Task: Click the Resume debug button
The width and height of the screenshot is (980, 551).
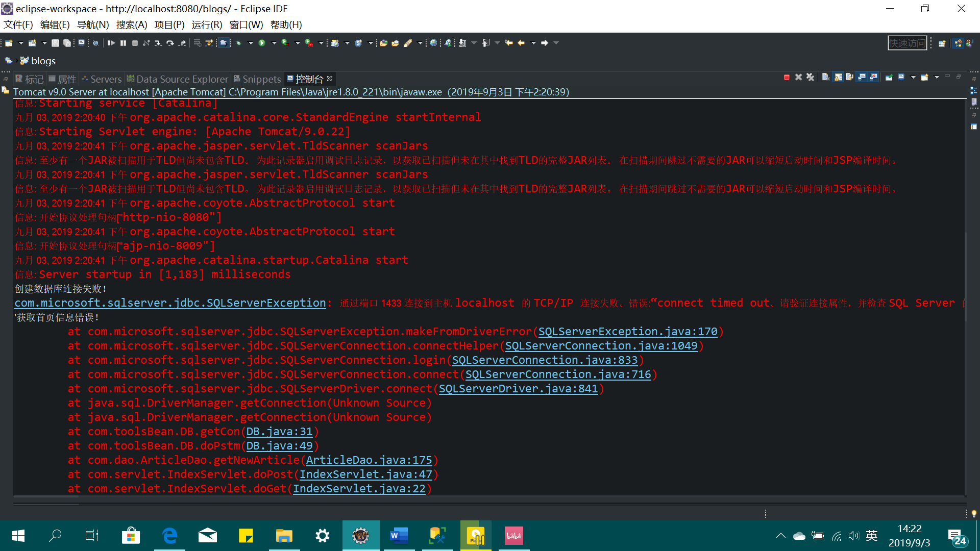Action: coord(111,43)
